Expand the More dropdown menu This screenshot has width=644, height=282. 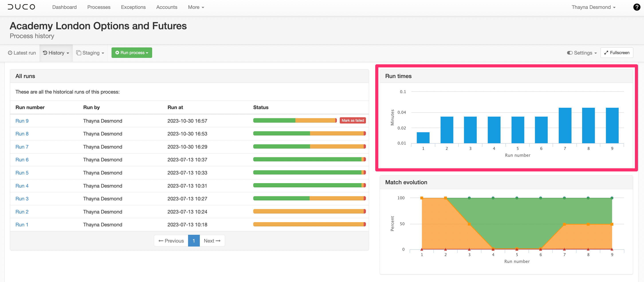point(196,7)
